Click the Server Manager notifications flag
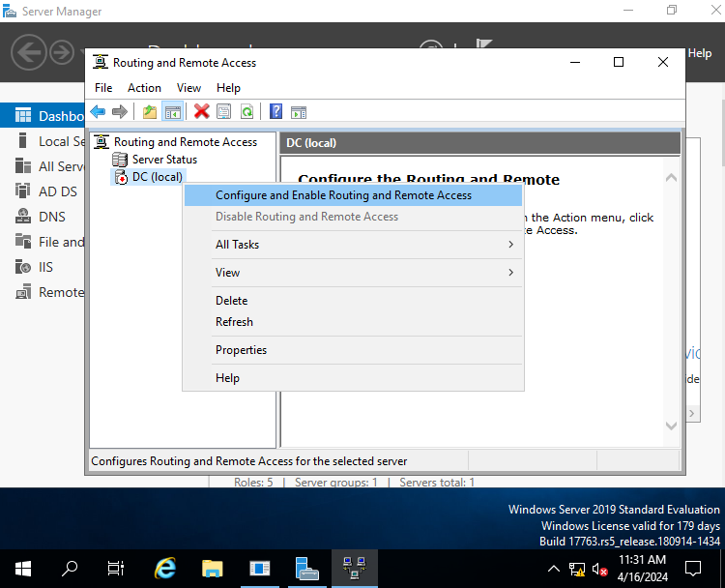725x588 pixels. (x=483, y=44)
